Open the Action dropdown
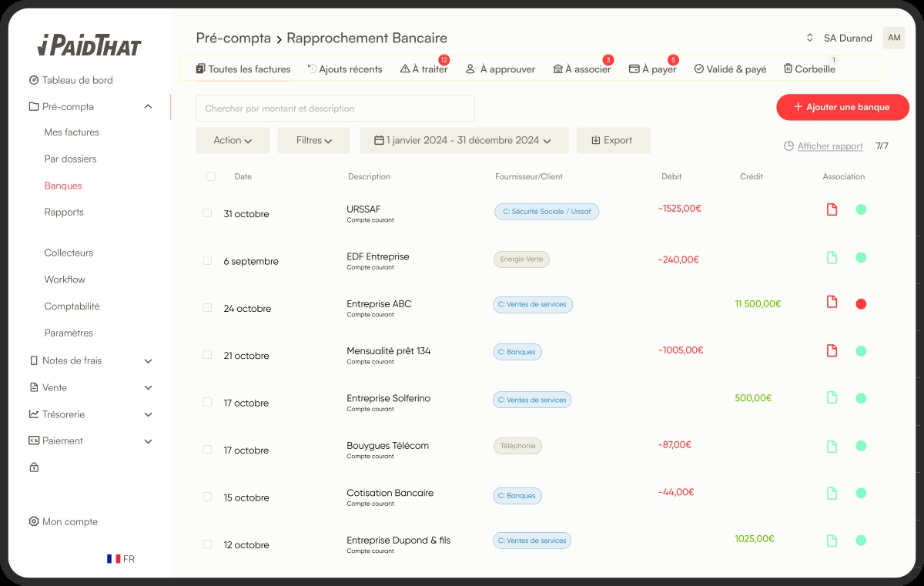The width and height of the screenshot is (924, 586). click(x=233, y=141)
